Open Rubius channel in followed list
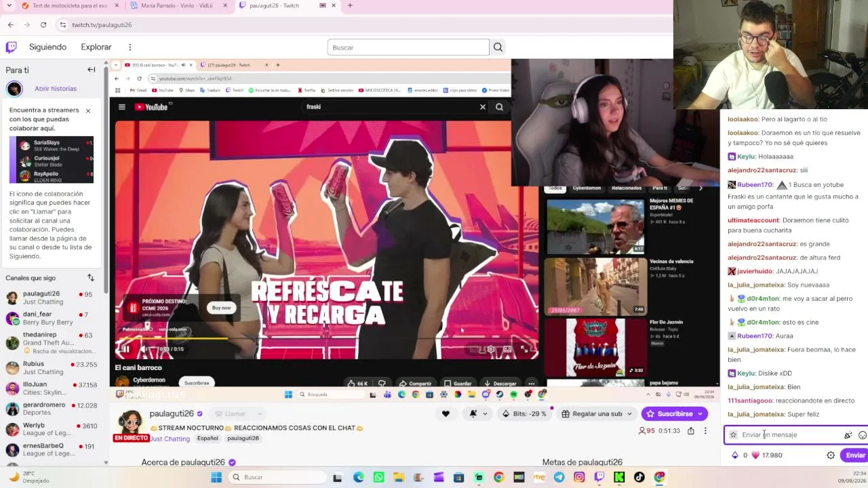868x488 pixels. click(x=52, y=368)
